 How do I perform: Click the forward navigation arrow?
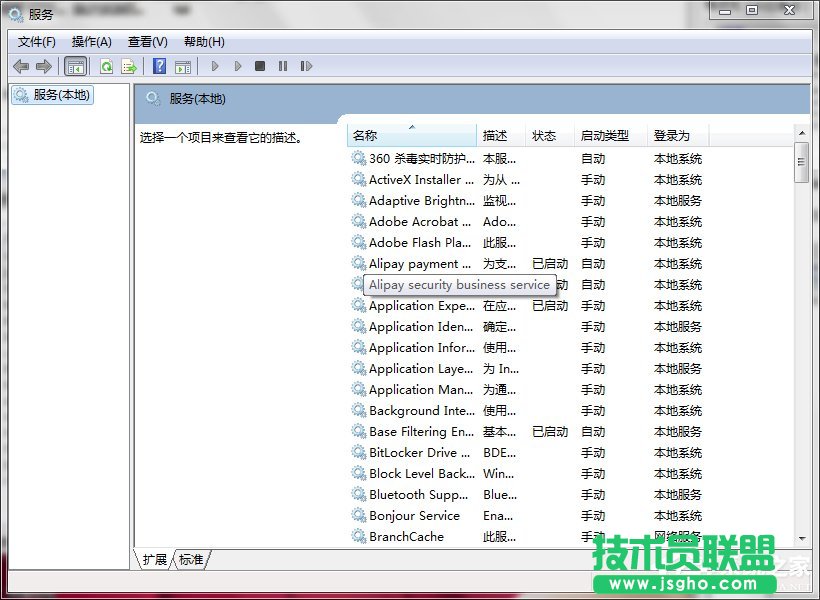(x=44, y=66)
